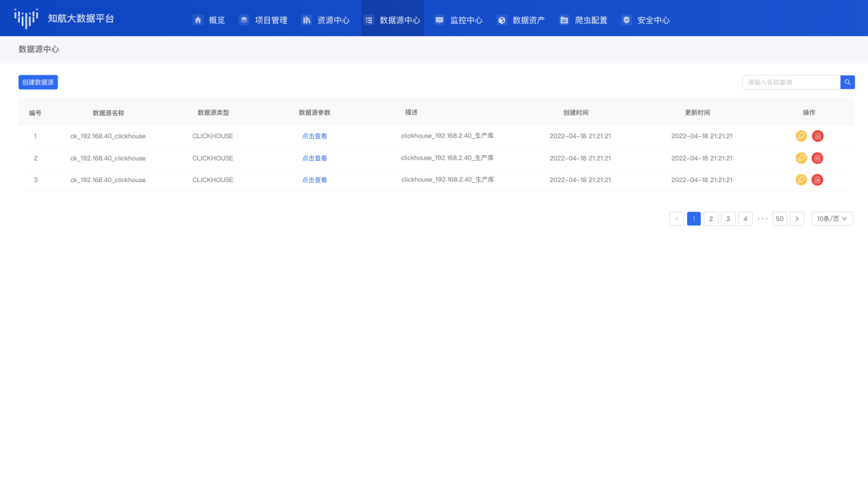
Task: Click the 创建数据源 button
Action: click(38, 82)
